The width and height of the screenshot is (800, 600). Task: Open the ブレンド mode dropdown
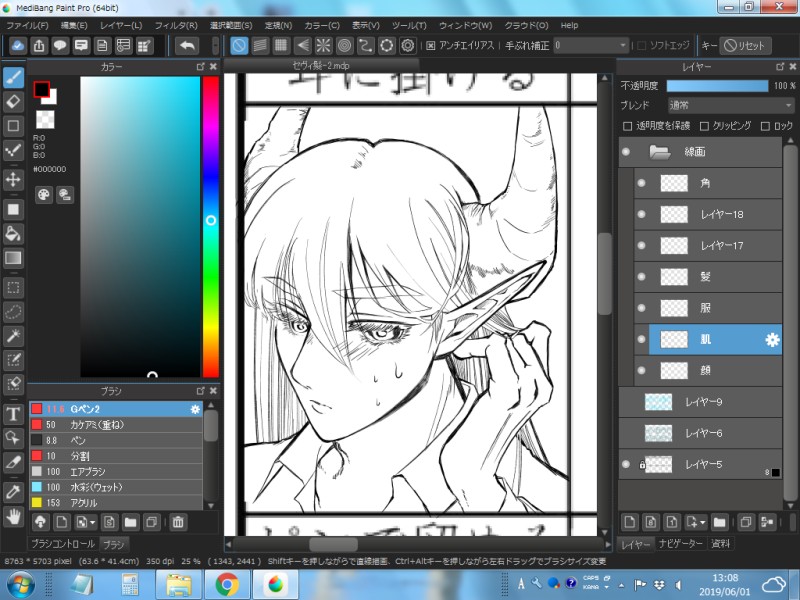pos(730,105)
